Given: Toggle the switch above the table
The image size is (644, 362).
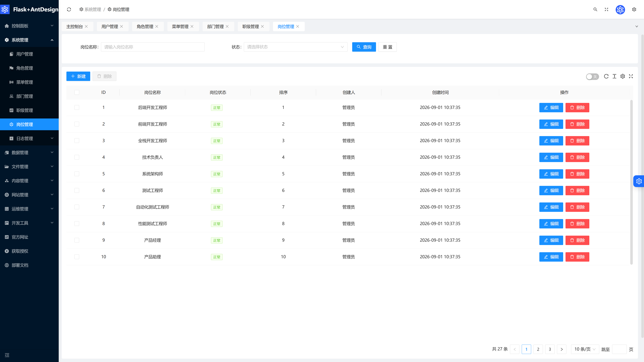Looking at the screenshot, I should [x=592, y=76].
